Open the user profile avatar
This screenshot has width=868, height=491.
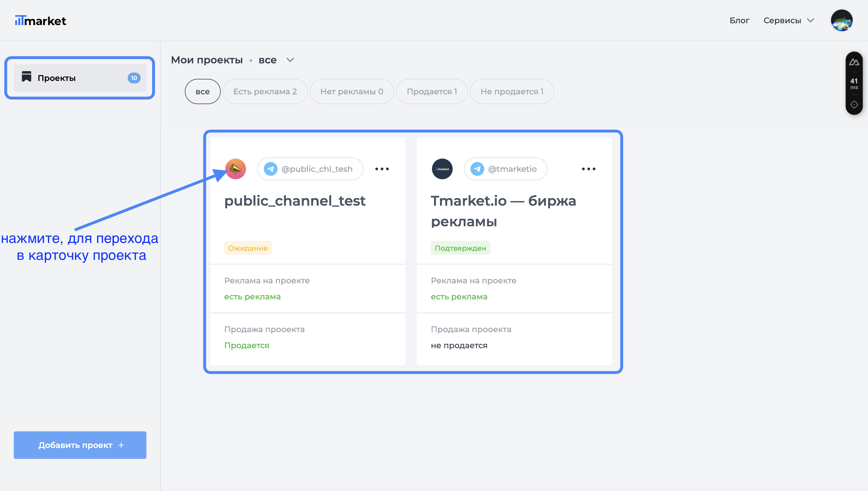pos(841,21)
